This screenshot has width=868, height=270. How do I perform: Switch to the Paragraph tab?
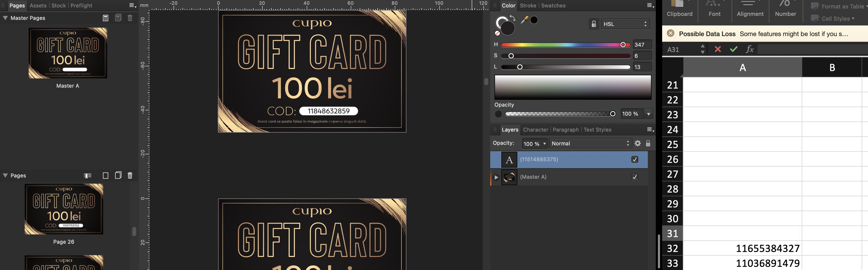(565, 130)
